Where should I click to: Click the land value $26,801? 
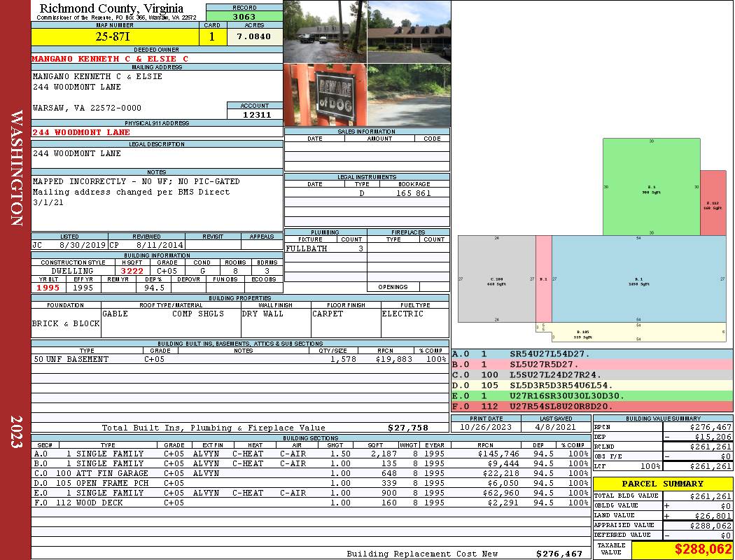(713, 516)
